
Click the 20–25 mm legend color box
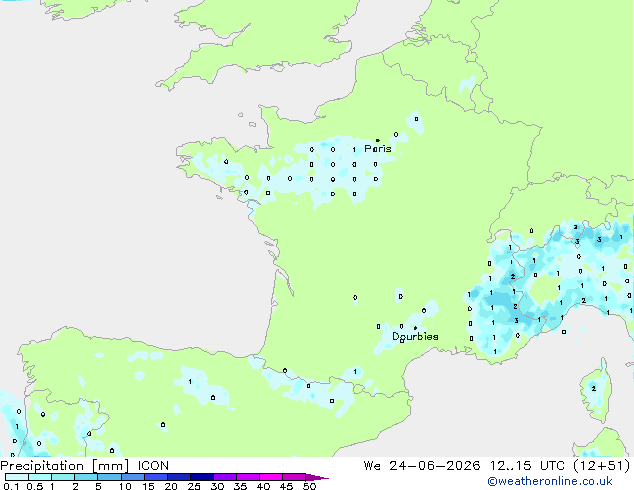click(178, 477)
